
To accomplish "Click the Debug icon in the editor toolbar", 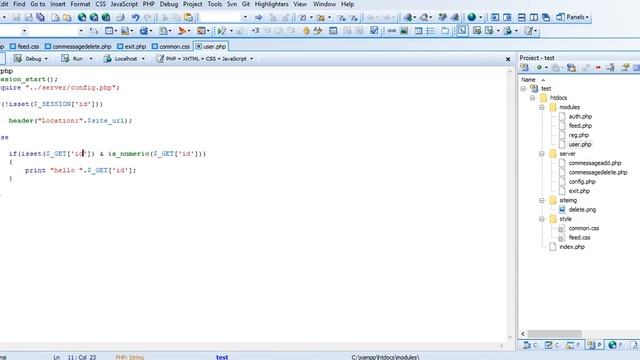I will 18,59.
